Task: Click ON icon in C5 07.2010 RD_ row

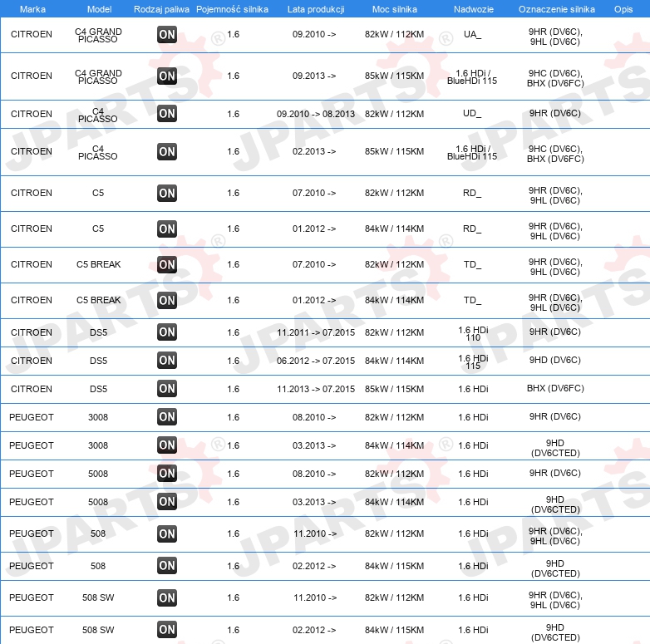Action: click(x=167, y=193)
